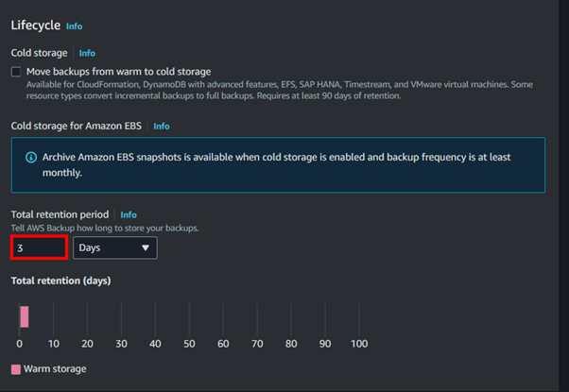Click the Total retention (days) chart heading

point(60,281)
